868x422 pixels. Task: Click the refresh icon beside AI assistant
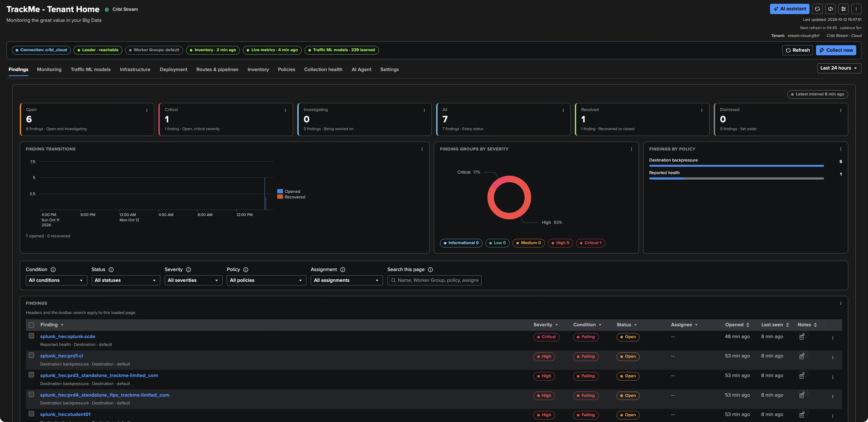coord(817,9)
